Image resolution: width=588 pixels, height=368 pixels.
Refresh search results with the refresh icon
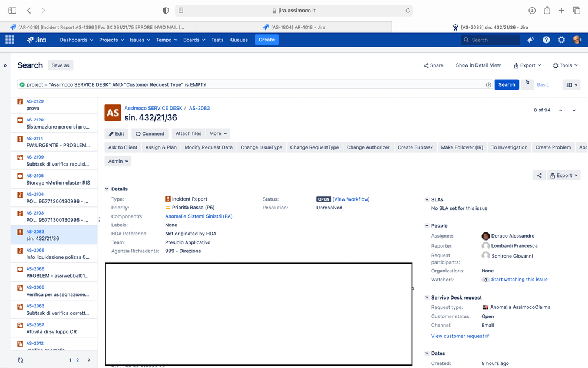[x=20, y=360]
